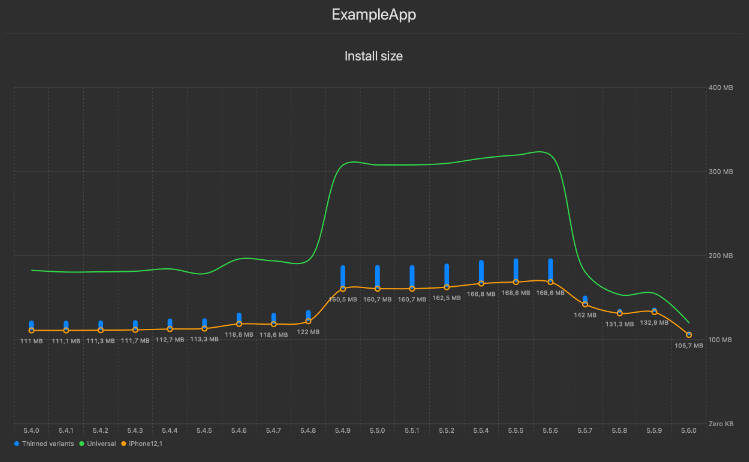Select version 5.5.0 on the x-axis
Screen dimensions: 749x462
pos(377,430)
